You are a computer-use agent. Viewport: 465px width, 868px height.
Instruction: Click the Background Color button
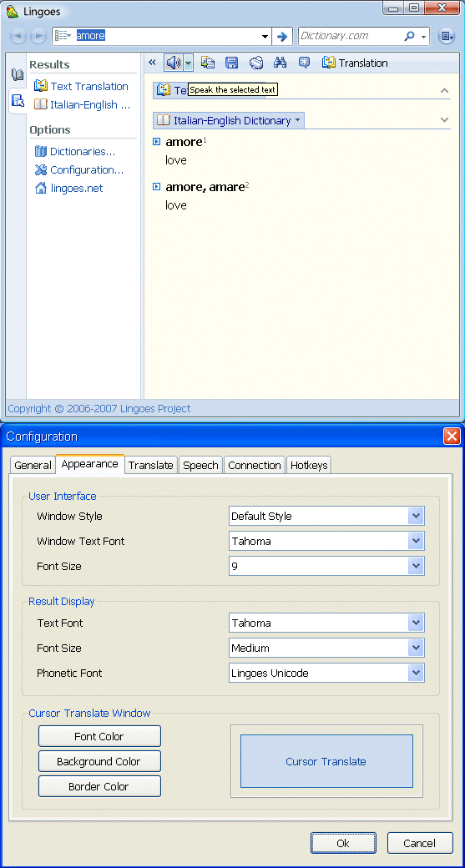(99, 761)
